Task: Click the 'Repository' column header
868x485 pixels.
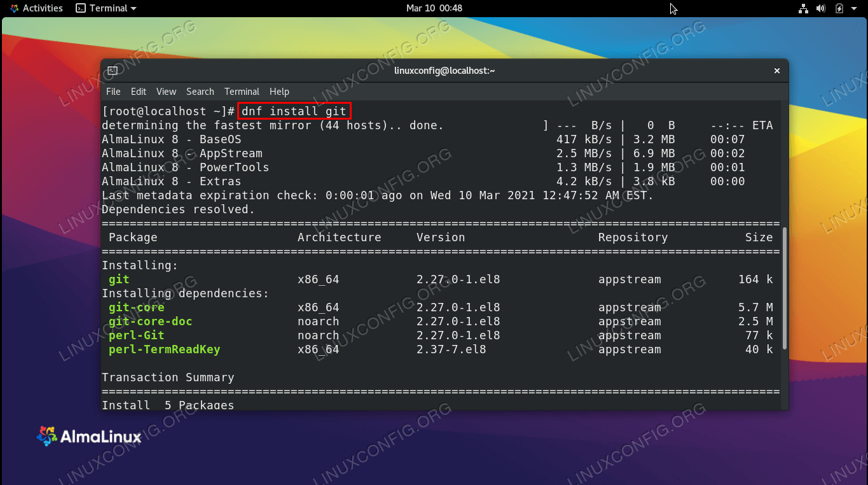Action: point(633,237)
